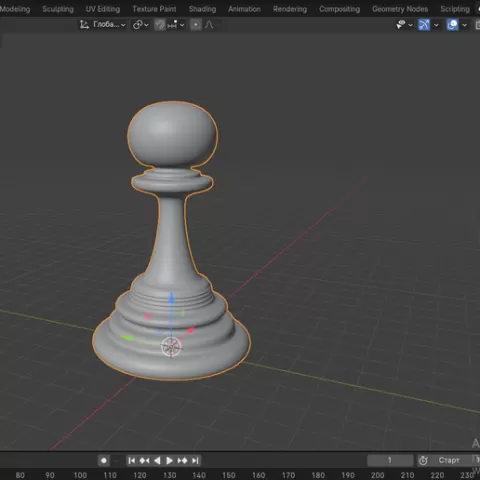This screenshot has width=480, height=480.
Task: Toggle proportional editing button
Action: tap(196, 25)
